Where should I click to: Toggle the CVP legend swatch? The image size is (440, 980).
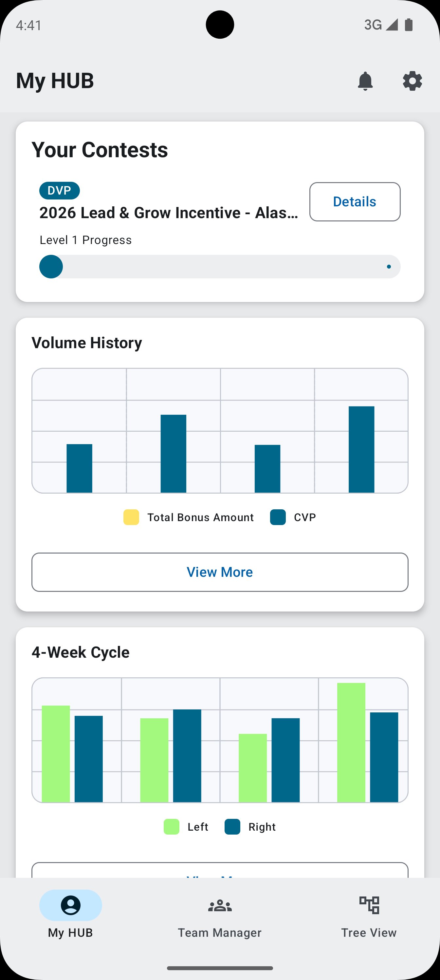(x=278, y=518)
